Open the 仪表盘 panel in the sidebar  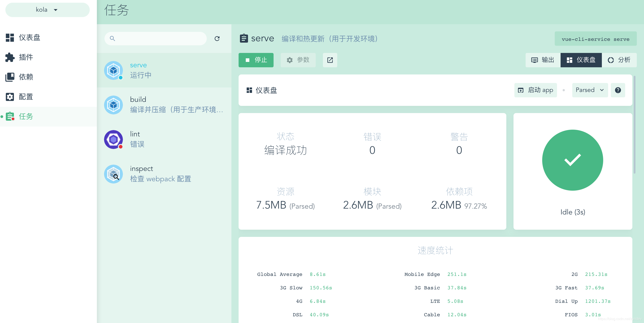[x=29, y=37]
